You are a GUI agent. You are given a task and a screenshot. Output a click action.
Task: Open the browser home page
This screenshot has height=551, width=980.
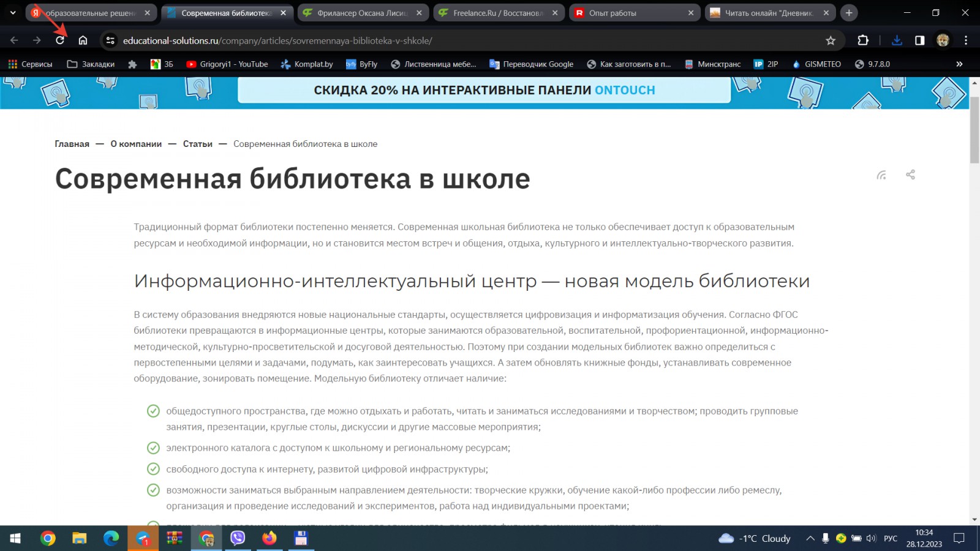[x=83, y=40]
